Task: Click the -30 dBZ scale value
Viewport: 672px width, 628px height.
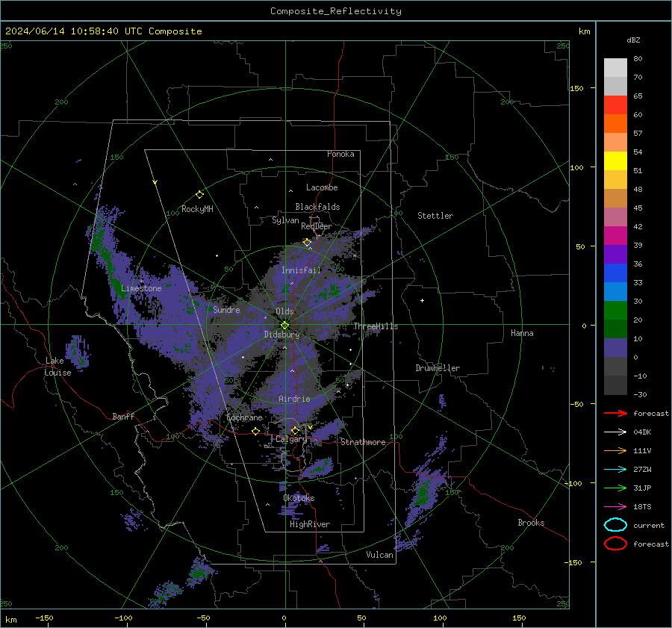Action: tap(640, 394)
